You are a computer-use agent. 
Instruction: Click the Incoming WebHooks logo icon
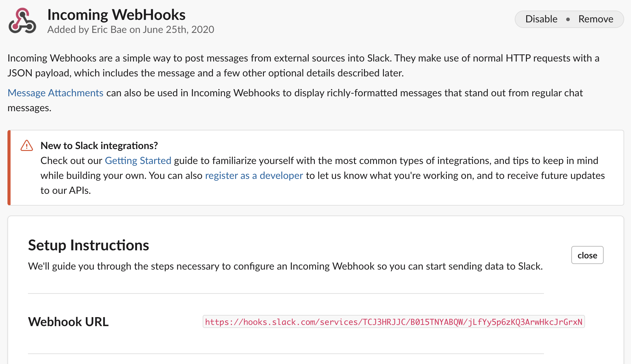[22, 21]
